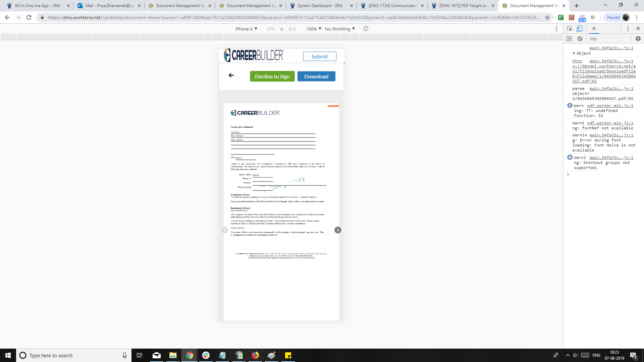Bookmark this page with the star icon
This screenshot has height=362, width=644.
tap(547, 17)
